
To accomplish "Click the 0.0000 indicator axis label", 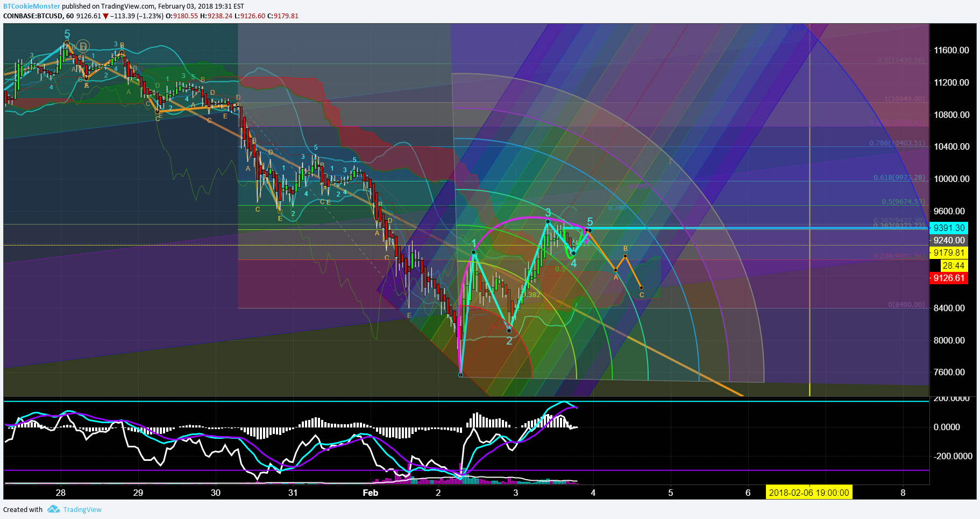I will 947,427.
